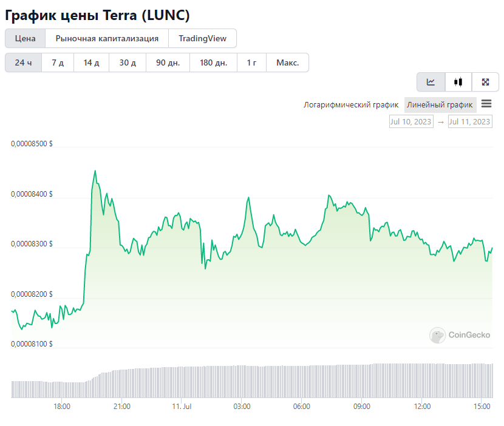This screenshot has width=504, height=426.
Task: Open the Цена tab
Action: (25, 39)
